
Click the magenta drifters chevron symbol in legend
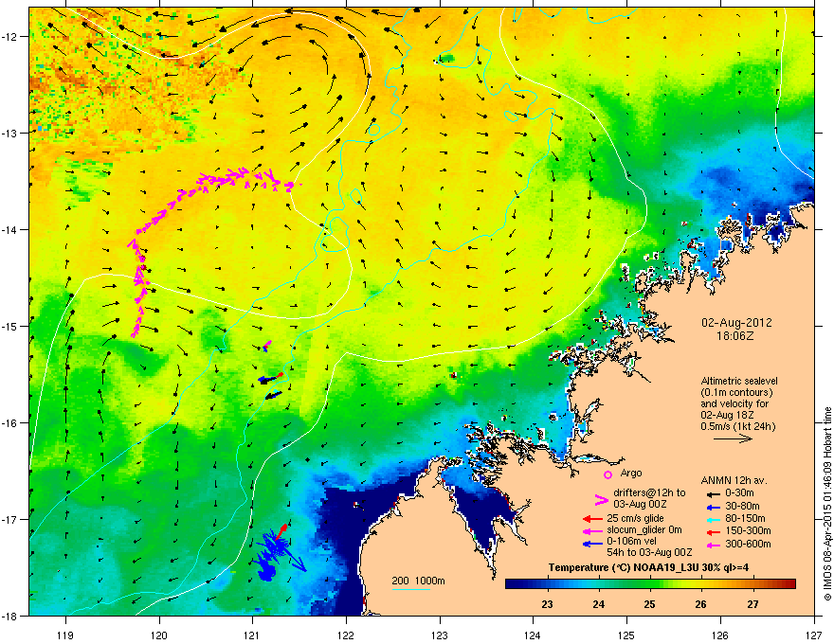point(601,499)
